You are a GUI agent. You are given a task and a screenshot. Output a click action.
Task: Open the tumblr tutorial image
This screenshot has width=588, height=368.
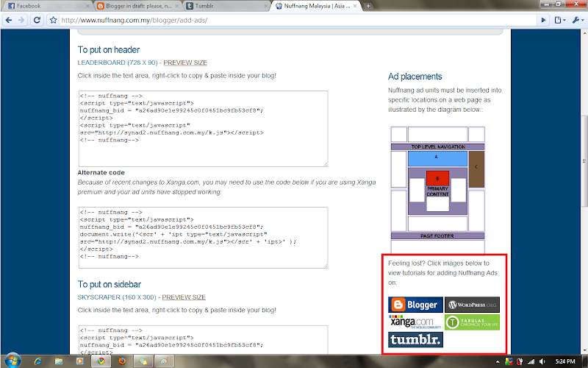pyautogui.click(x=415, y=339)
